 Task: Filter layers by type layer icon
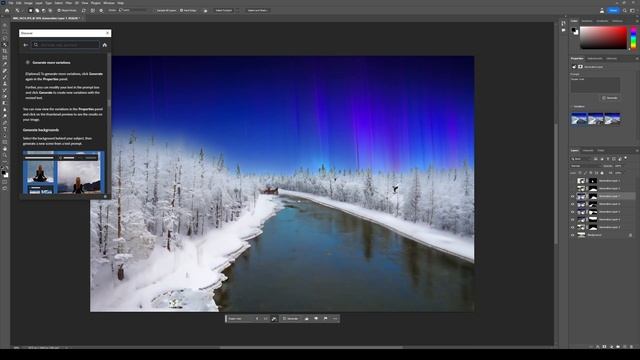click(608, 159)
